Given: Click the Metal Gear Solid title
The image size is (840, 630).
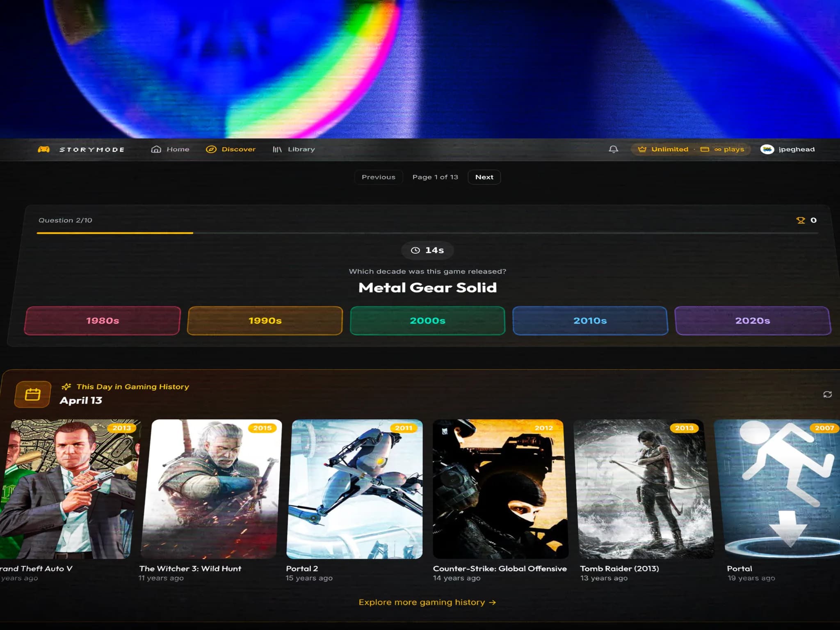Looking at the screenshot, I should [x=427, y=288].
